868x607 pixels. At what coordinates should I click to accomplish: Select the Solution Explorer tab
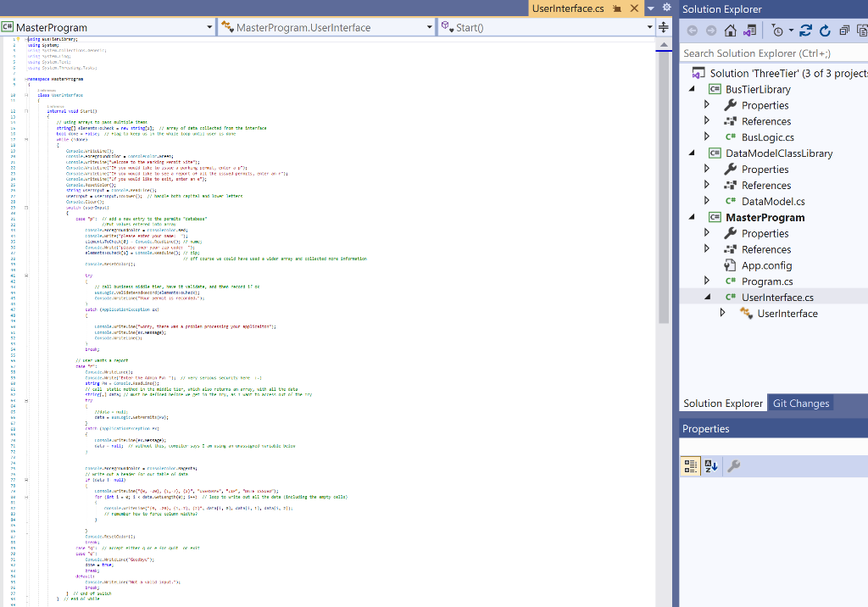click(x=722, y=403)
